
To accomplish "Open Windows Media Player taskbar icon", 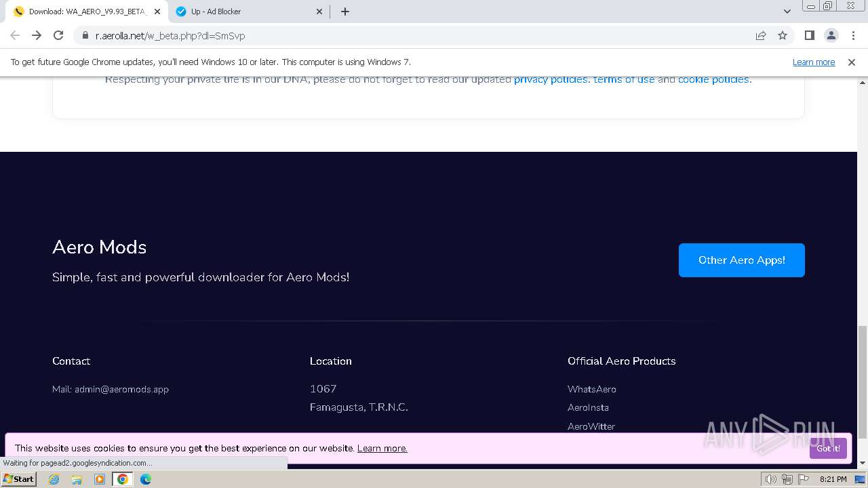I will [x=100, y=479].
